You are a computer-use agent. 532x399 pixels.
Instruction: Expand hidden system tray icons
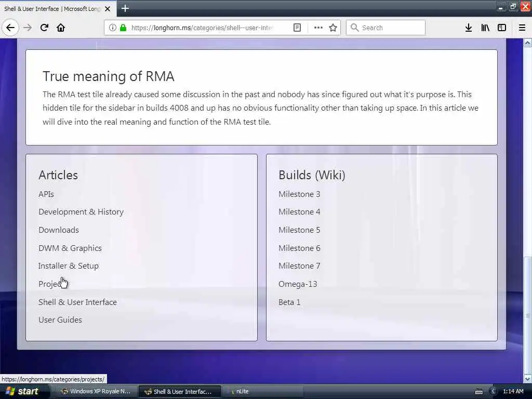(x=493, y=391)
